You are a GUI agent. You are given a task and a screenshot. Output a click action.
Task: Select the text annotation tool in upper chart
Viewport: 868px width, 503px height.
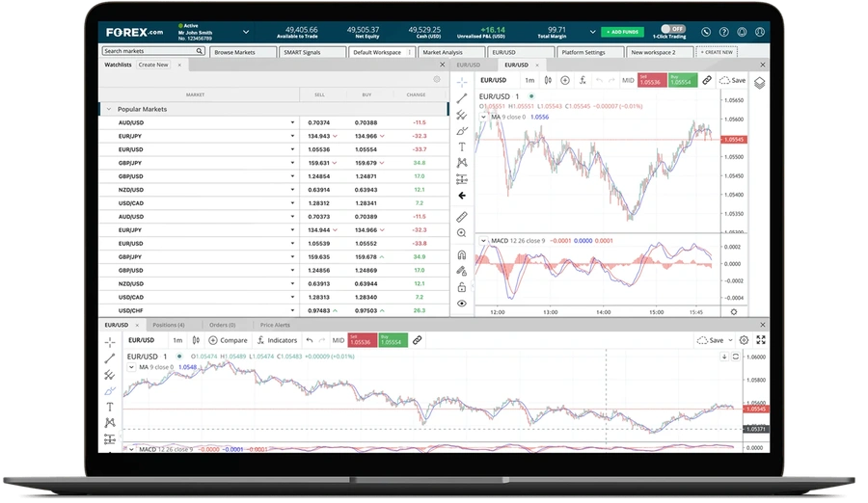[x=462, y=146]
